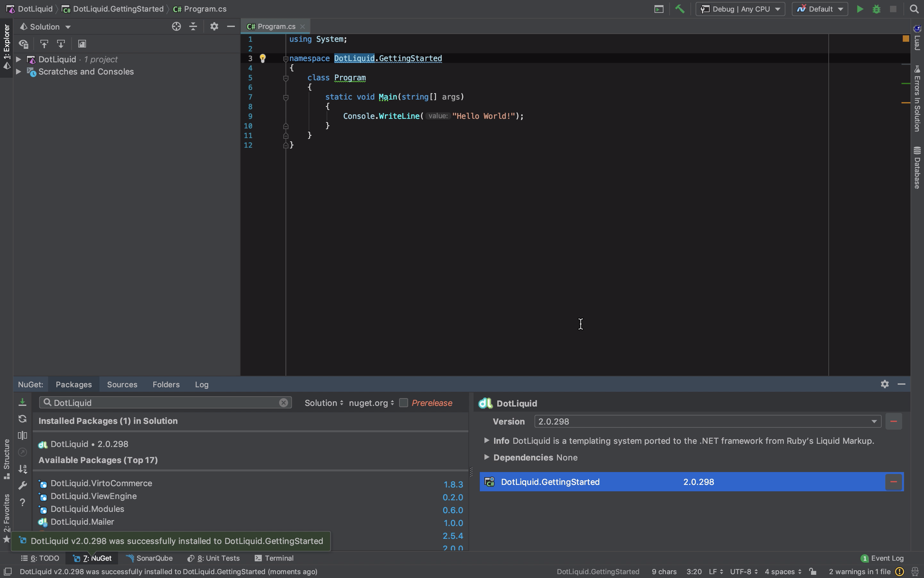This screenshot has height=578, width=924.
Task: Change UTF-8 encoding in status bar
Action: click(744, 572)
